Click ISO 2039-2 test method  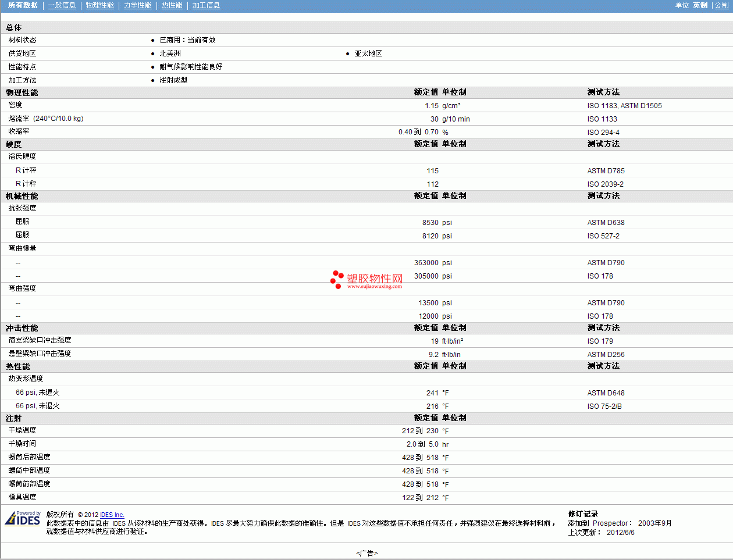click(x=605, y=184)
